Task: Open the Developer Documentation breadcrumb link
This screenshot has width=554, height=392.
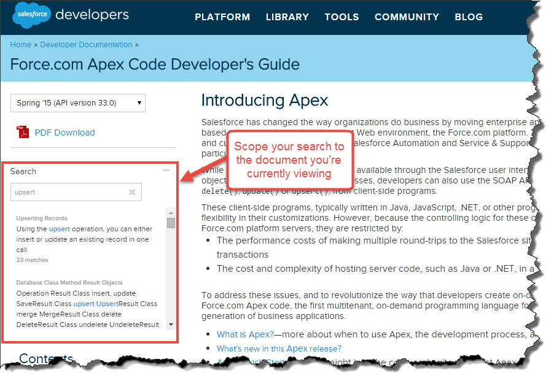Action: (86, 44)
